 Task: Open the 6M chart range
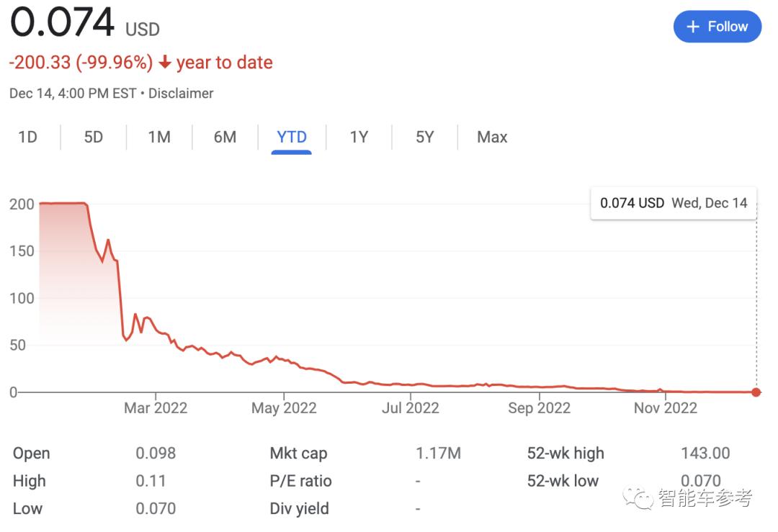coord(225,137)
